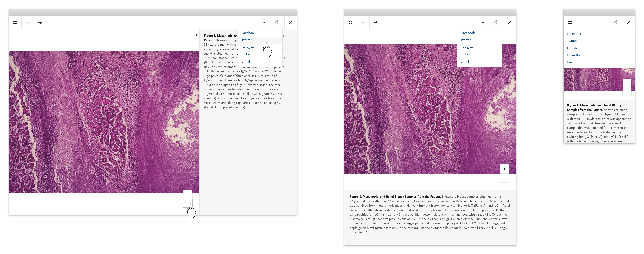The height and width of the screenshot is (254, 644).
Task: Click the Figure 1 caption title in tablet viewer
Action: (x=395, y=197)
